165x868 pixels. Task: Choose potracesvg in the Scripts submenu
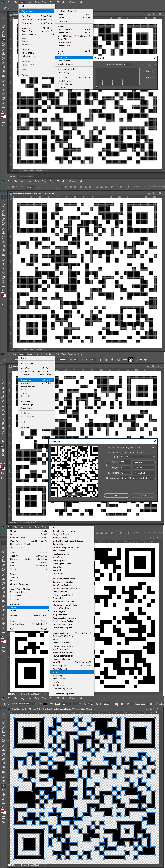pyautogui.click(x=72, y=675)
